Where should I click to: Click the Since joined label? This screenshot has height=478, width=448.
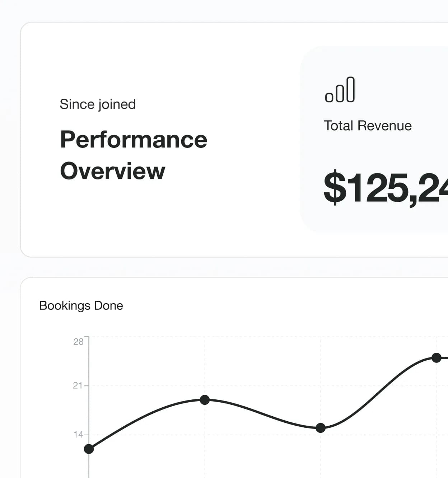[98, 104]
